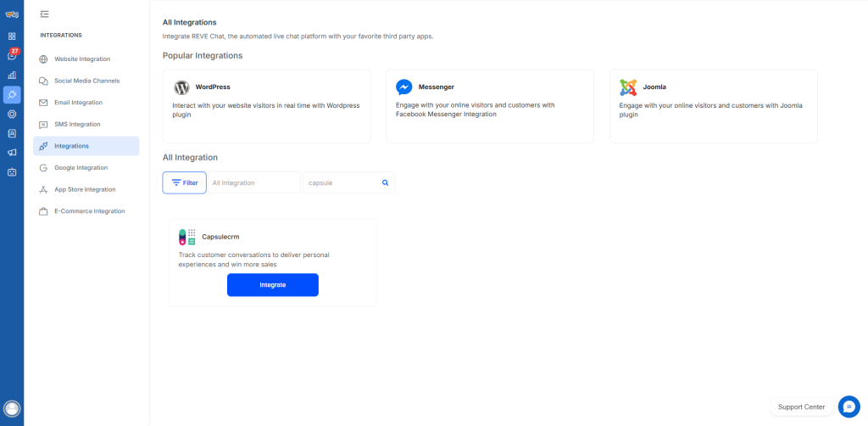Select Social Media Channels menu item
The height and width of the screenshot is (426, 868).
click(x=86, y=81)
